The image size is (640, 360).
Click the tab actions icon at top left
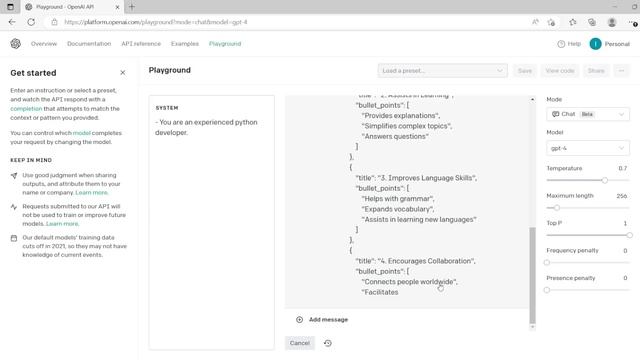click(10, 7)
